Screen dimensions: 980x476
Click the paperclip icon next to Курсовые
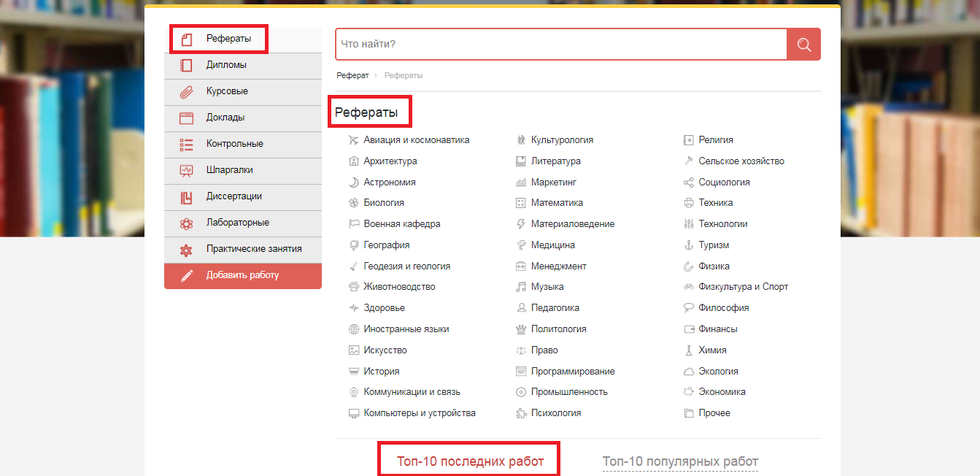pos(185,91)
